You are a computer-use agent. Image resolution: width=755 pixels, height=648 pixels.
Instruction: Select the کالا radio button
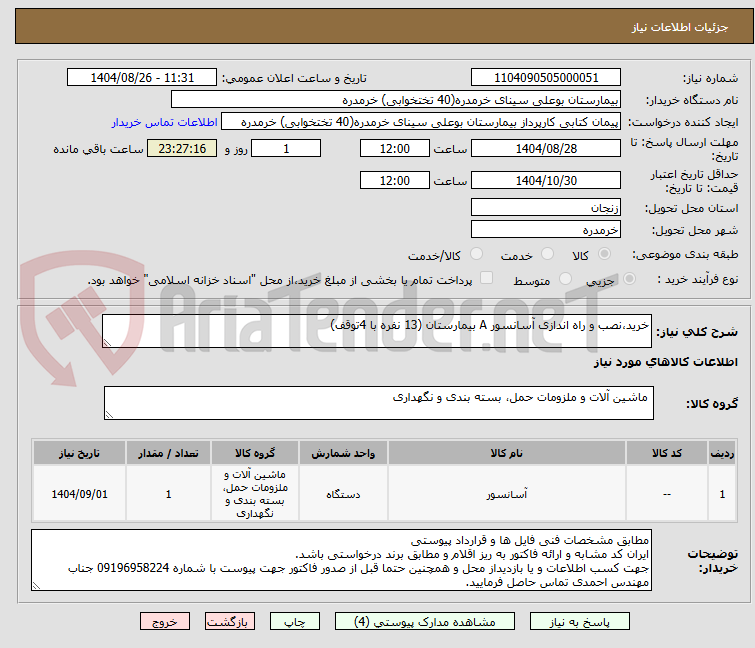[604, 254]
